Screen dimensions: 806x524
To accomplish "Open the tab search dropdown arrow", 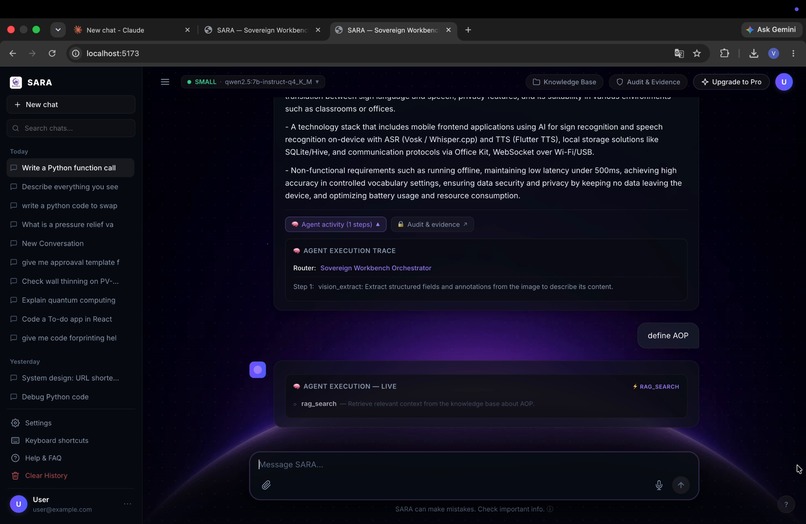I will tap(58, 30).
